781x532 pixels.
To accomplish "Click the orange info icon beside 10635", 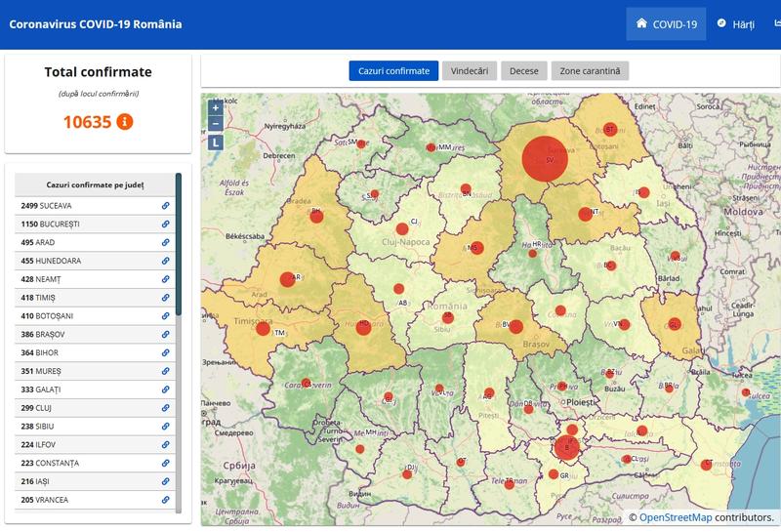I will pyautogui.click(x=125, y=122).
